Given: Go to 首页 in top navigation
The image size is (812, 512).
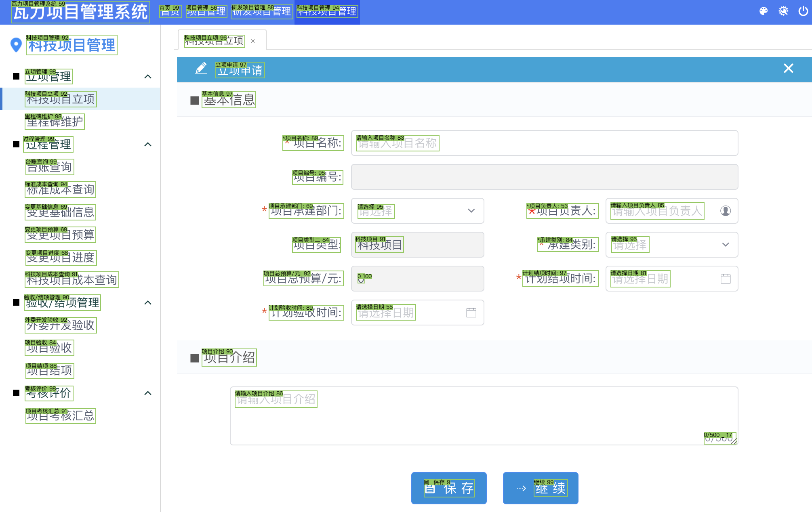Looking at the screenshot, I should point(170,11).
